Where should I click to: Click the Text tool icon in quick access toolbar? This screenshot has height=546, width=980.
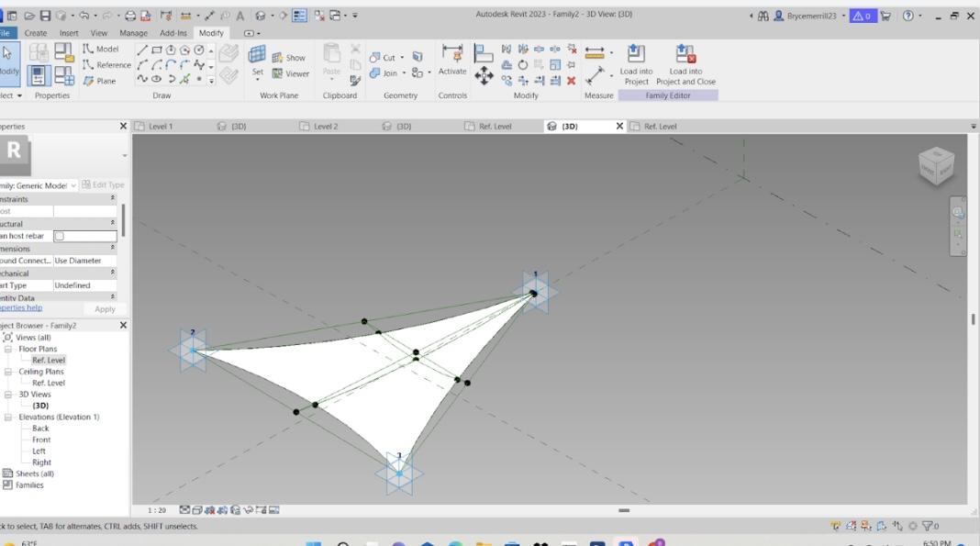pos(240,16)
